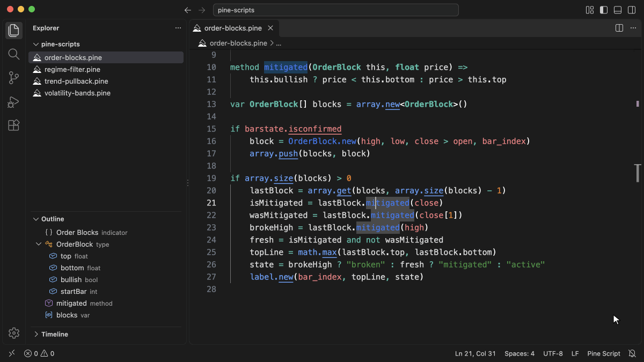Click isconfirmed on line 15
644x362 pixels.
(315, 129)
